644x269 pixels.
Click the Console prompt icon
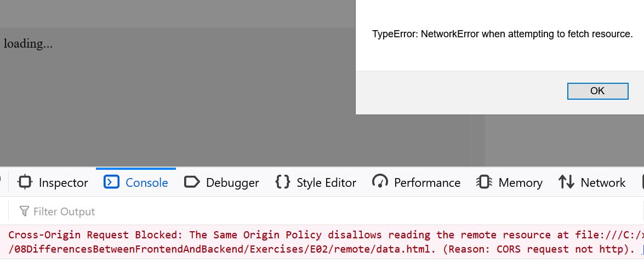click(x=111, y=181)
